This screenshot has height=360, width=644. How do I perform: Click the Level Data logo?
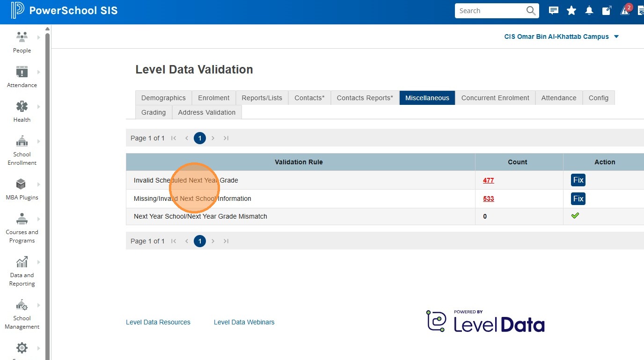pyautogui.click(x=485, y=322)
